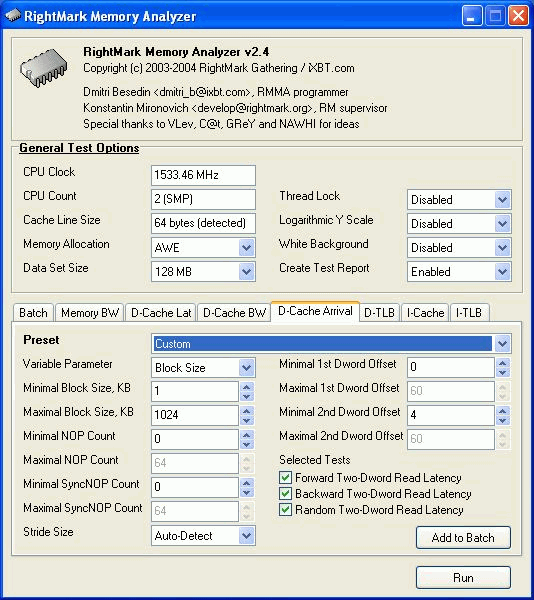
Task: Switch to the I-TLB tab
Action: click(x=469, y=313)
